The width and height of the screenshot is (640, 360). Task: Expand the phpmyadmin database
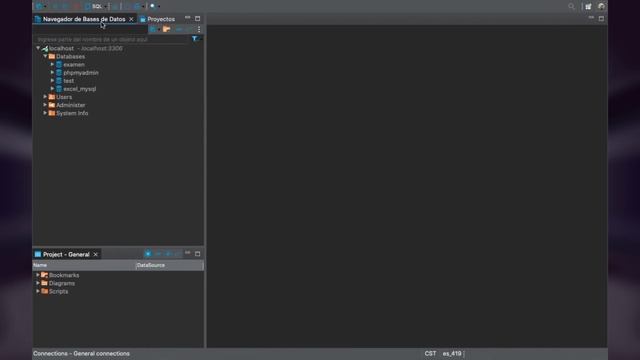(x=52, y=73)
